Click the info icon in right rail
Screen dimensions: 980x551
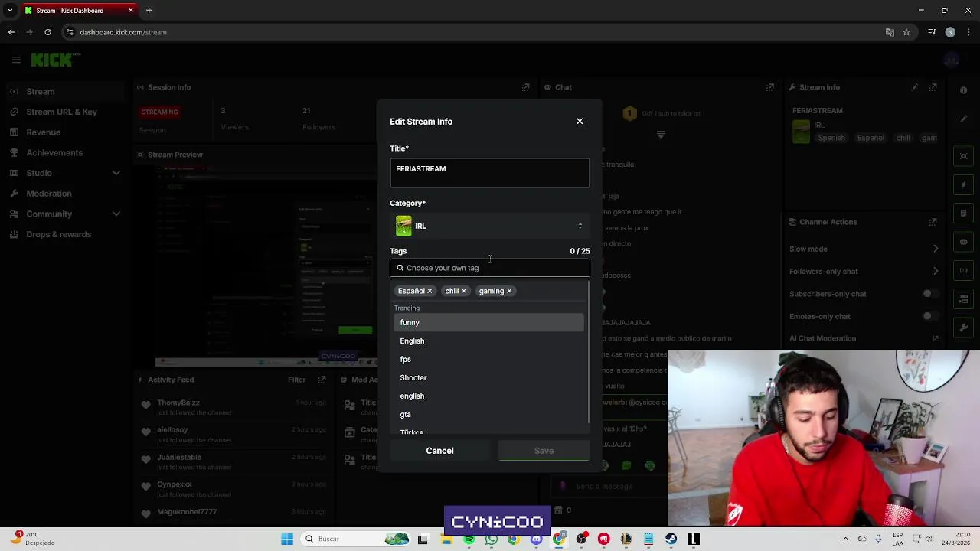pyautogui.click(x=963, y=90)
